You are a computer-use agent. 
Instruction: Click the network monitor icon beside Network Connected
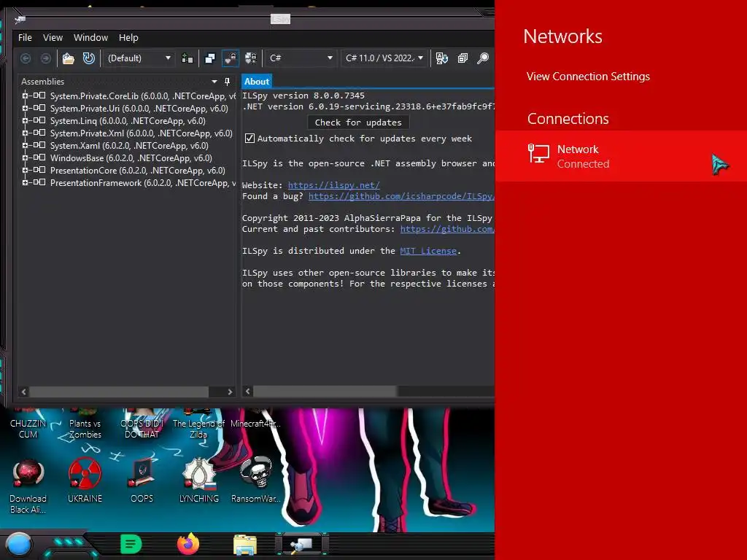tap(538, 155)
